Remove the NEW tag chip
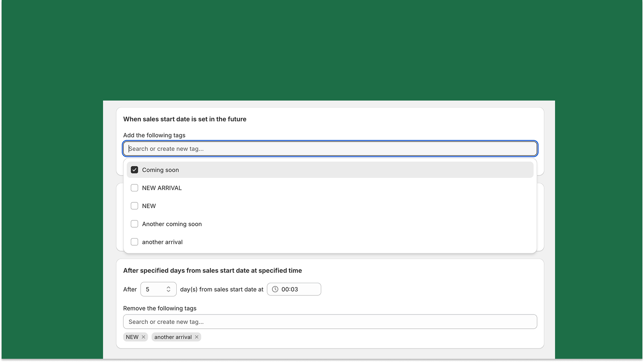This screenshot has height=362, width=644. click(143, 337)
